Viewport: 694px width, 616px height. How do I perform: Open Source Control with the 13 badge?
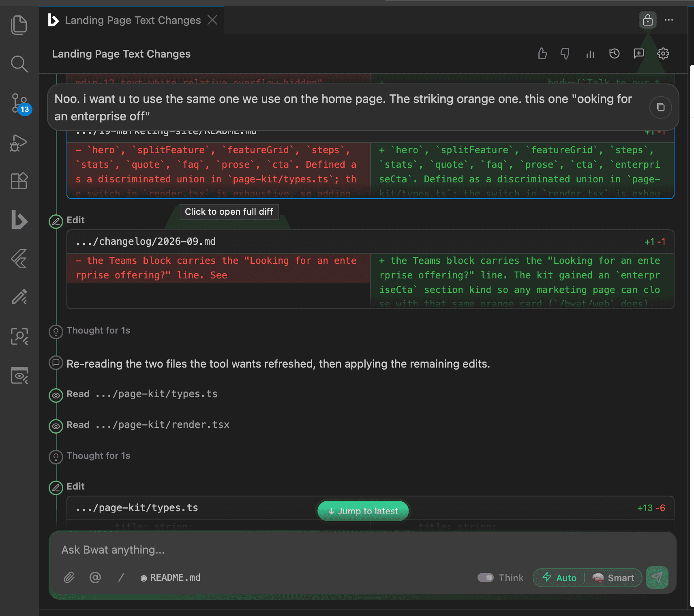point(19,103)
